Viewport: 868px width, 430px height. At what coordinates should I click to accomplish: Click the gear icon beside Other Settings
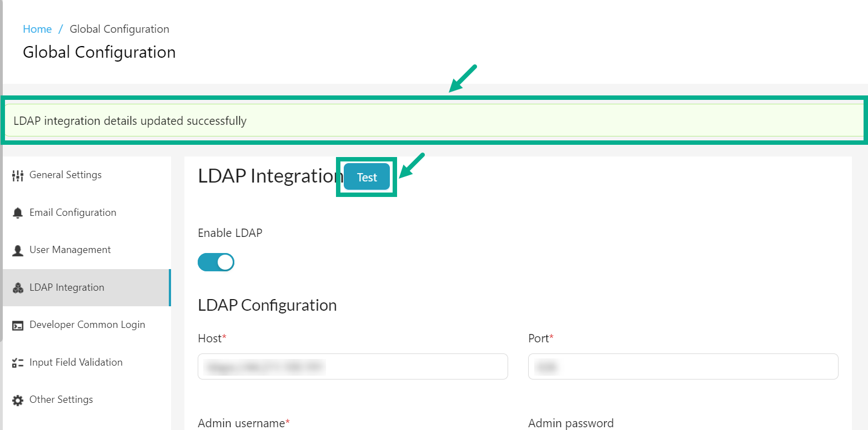tap(18, 399)
